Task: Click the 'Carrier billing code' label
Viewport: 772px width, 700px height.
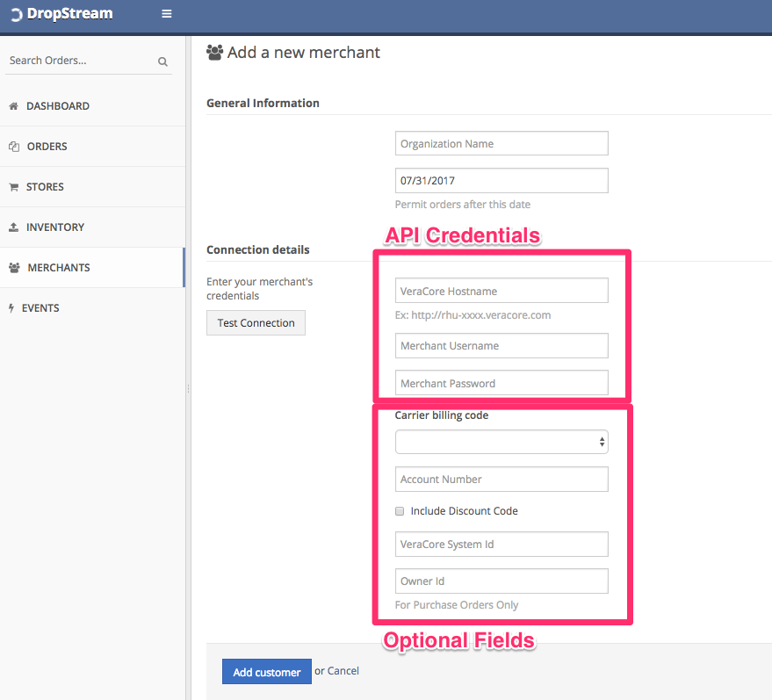Action: (442, 415)
